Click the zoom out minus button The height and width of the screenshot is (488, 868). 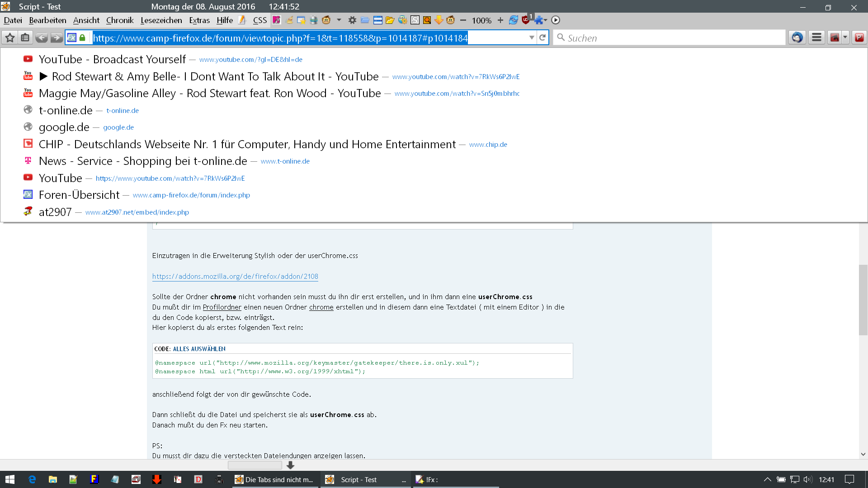pos(463,20)
